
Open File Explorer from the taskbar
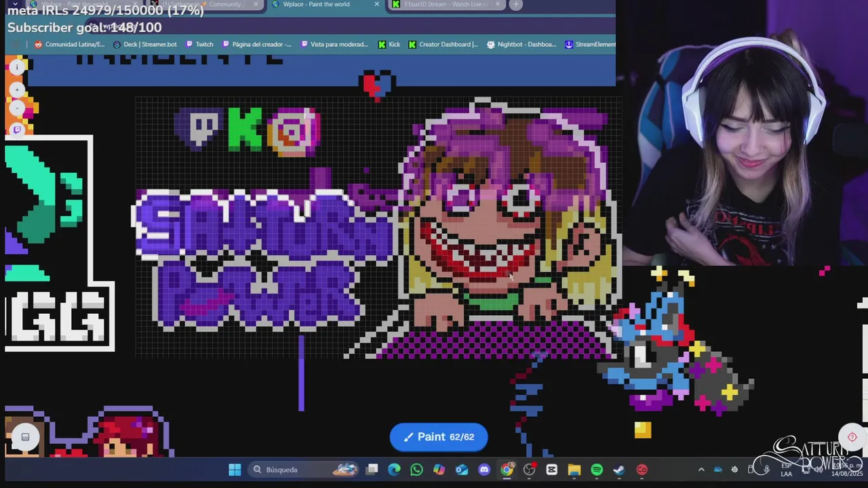pyautogui.click(x=574, y=470)
